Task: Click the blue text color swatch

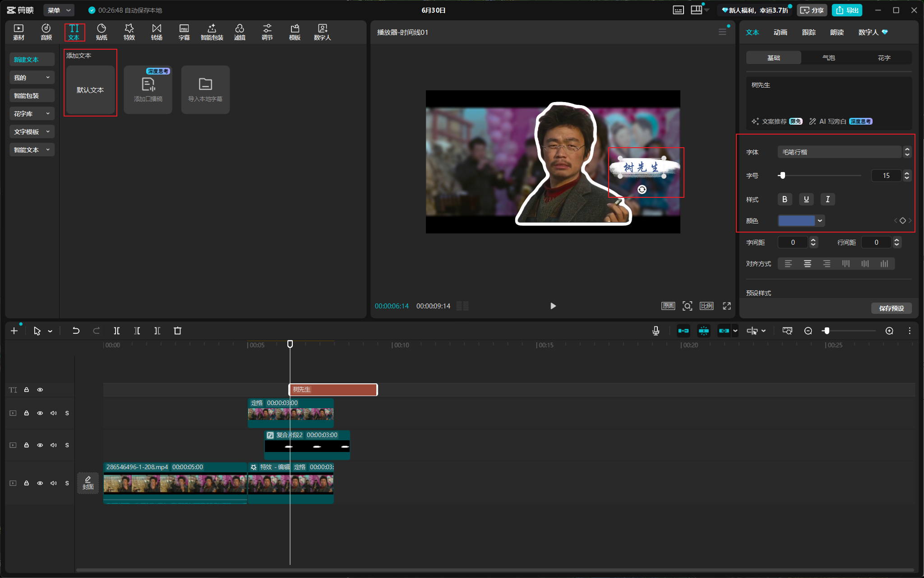Action: click(x=797, y=221)
